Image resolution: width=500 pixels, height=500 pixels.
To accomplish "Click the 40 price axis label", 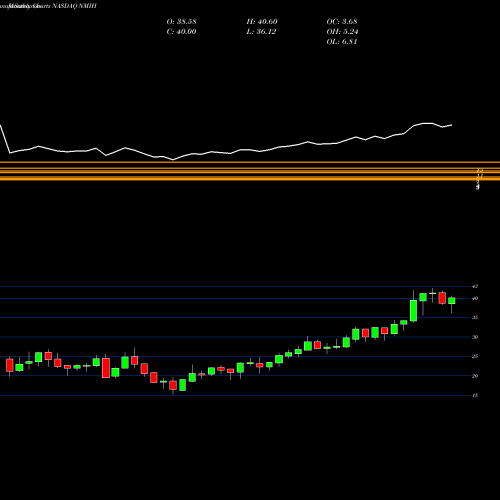I will (475, 298).
